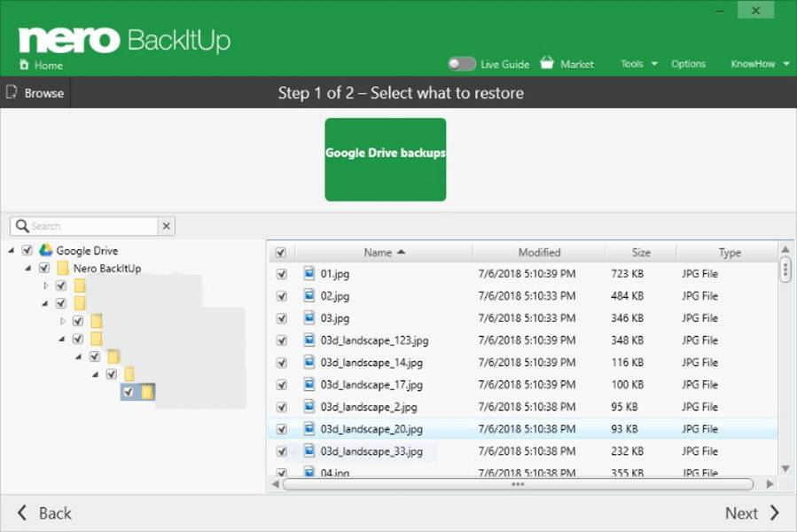Screen dimensions: 797x532
Task: Click the Nero BackItUp folder icon
Action: pos(63,268)
